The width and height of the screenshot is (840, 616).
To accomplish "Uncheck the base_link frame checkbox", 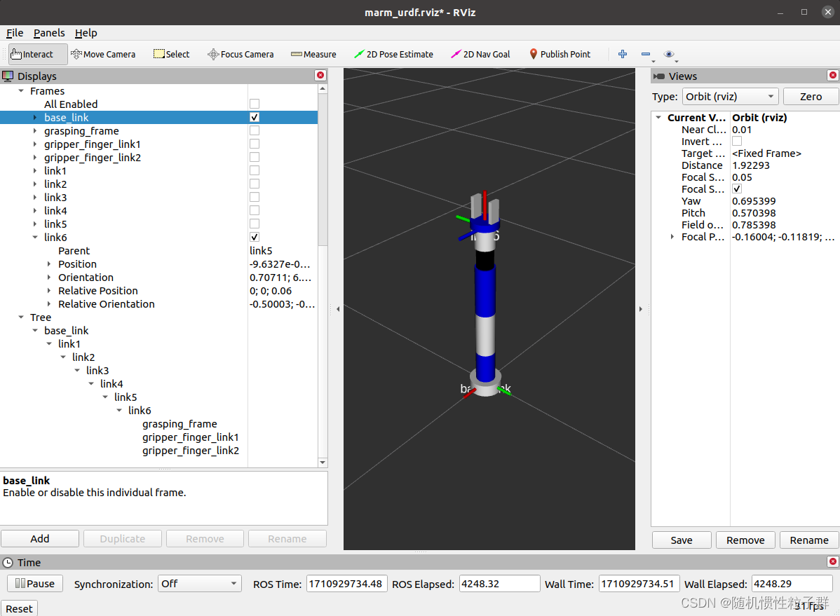I will click(x=255, y=117).
